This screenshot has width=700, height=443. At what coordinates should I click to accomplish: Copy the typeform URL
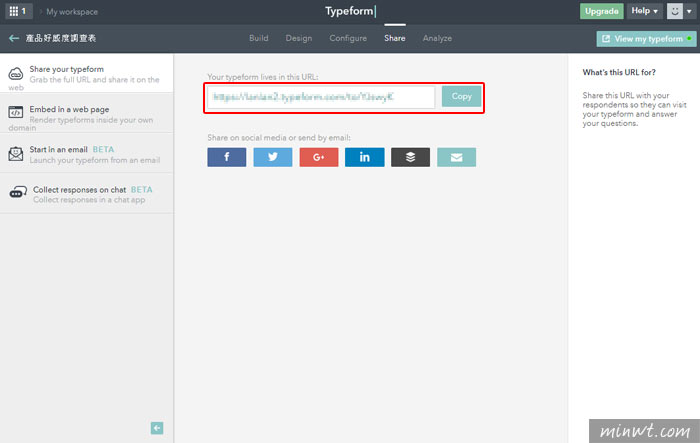[461, 96]
